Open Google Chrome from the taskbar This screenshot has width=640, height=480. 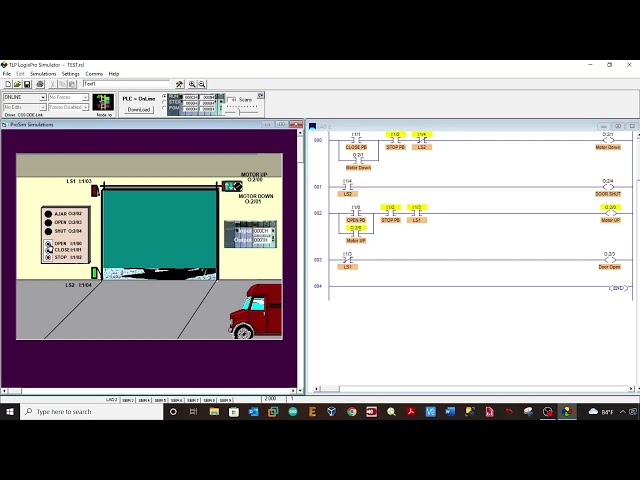tap(351, 411)
